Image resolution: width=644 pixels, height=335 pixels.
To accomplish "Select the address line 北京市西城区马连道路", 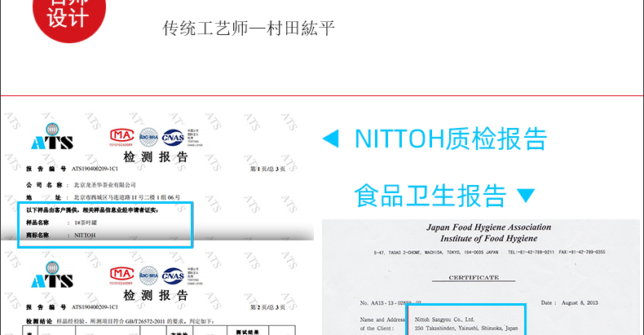I will [x=127, y=197].
